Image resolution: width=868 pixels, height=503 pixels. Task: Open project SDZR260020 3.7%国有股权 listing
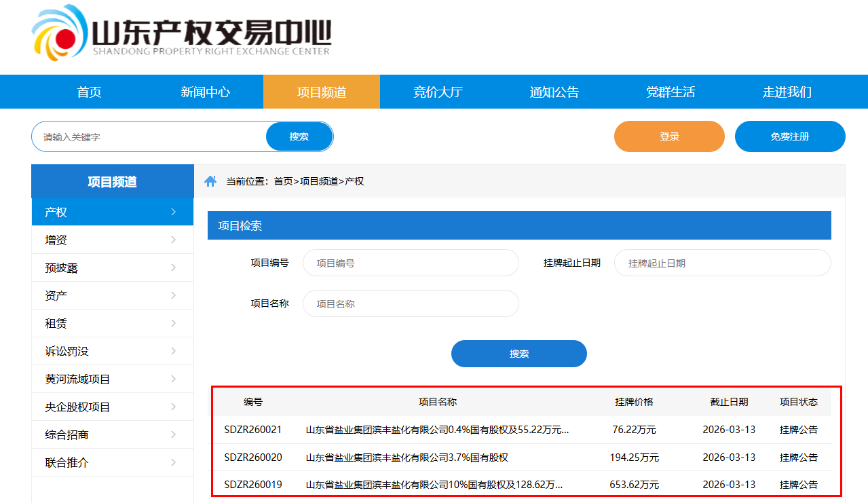click(407, 458)
